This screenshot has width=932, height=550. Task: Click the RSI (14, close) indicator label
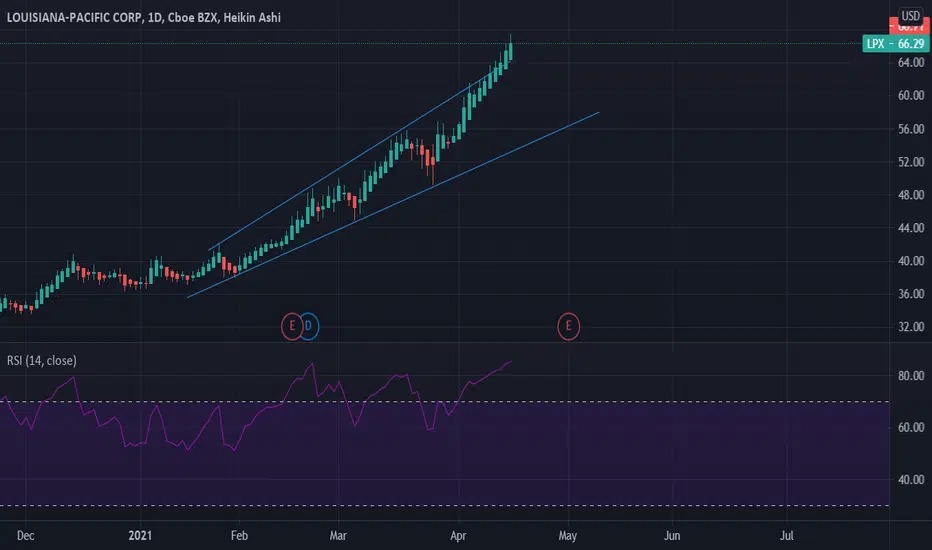pyautogui.click(x=42, y=360)
